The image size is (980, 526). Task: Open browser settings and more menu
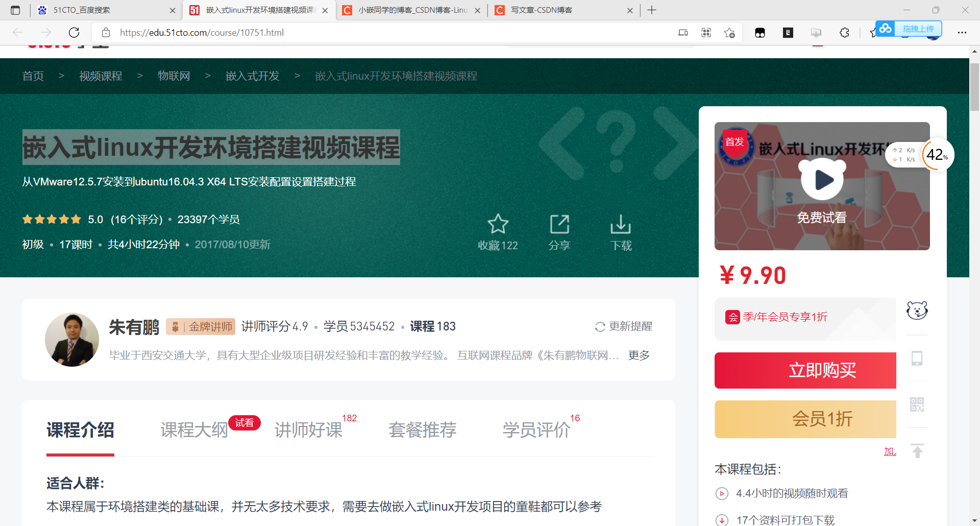962,33
